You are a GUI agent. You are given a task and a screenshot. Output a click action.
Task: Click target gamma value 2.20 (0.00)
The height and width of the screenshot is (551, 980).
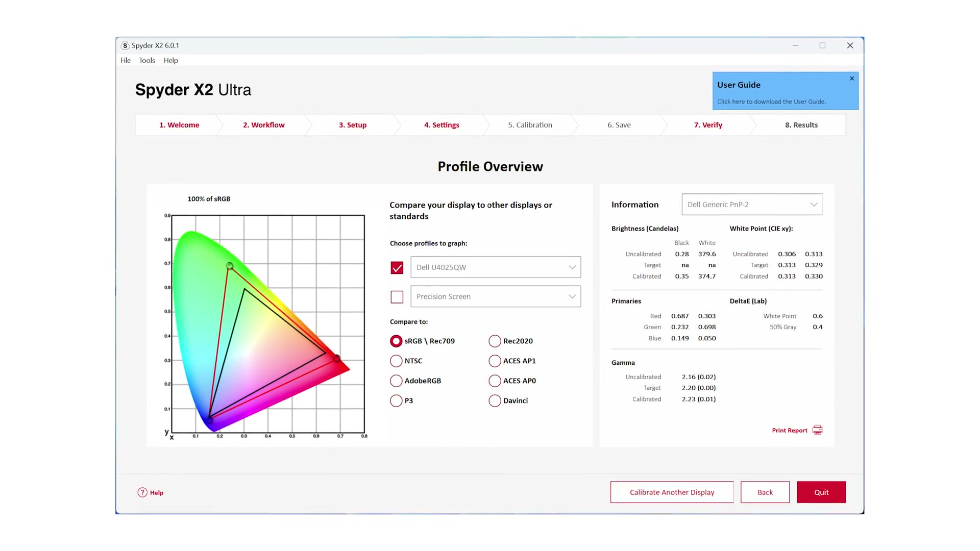tap(699, 388)
